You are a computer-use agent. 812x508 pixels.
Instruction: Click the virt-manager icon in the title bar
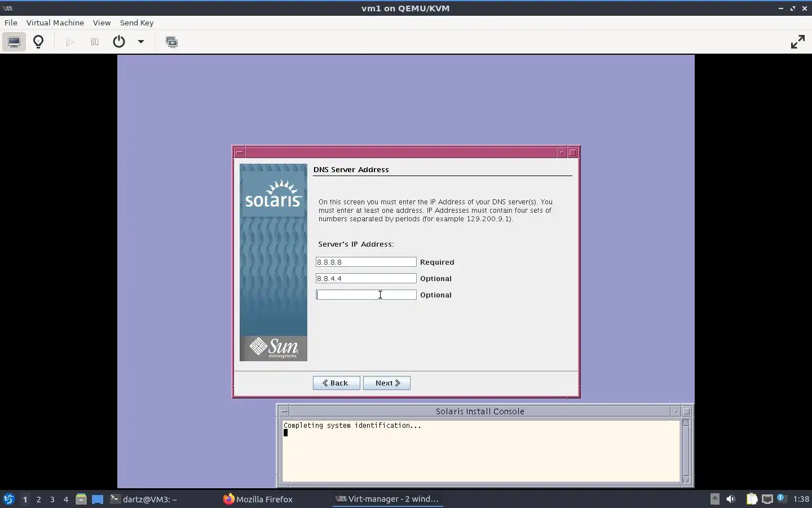coord(8,8)
